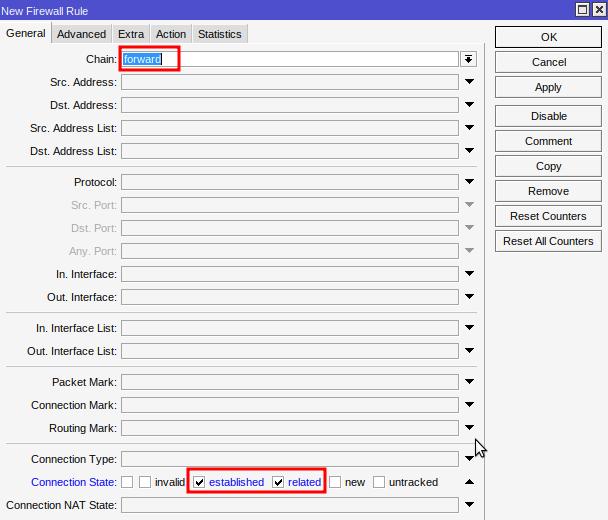608x520 pixels.
Task: Toggle the Connection State negate checkbox
Action: click(127, 482)
